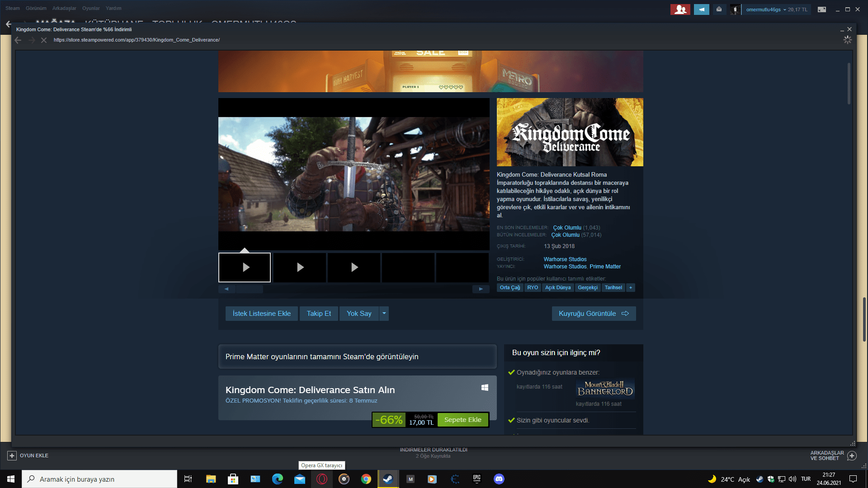Click the Gerçekçi tag
The height and width of the screenshot is (488, 868).
click(588, 288)
